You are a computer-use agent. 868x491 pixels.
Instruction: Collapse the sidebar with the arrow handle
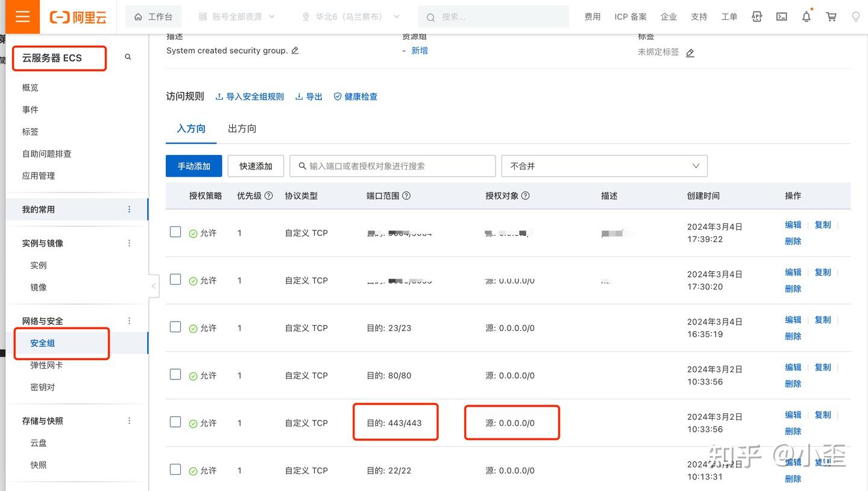pyautogui.click(x=154, y=287)
